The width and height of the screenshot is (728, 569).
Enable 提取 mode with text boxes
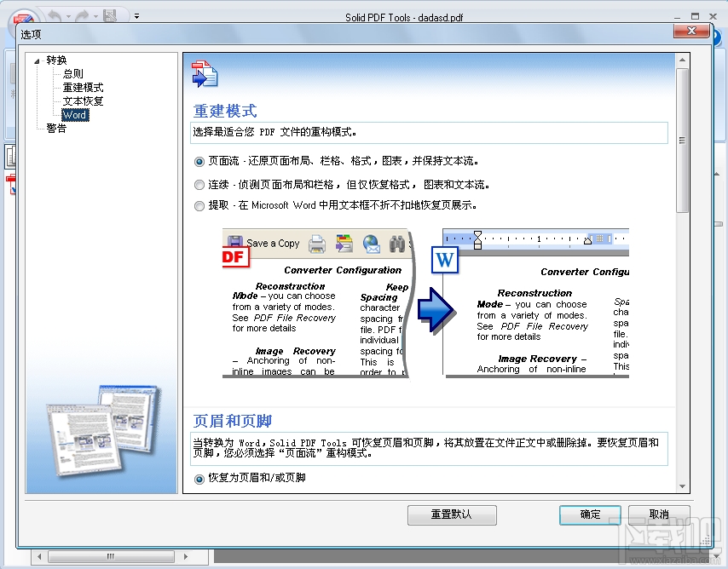pos(199,205)
